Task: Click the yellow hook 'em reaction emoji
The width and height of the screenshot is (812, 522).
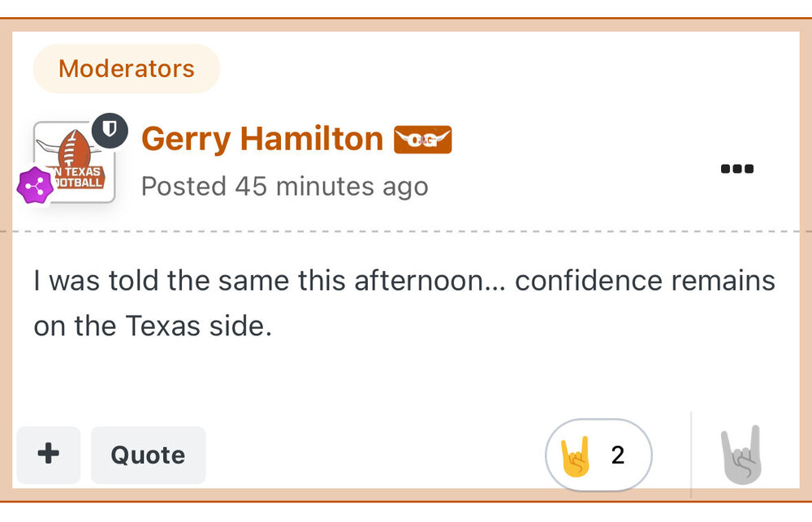Action: point(576,455)
